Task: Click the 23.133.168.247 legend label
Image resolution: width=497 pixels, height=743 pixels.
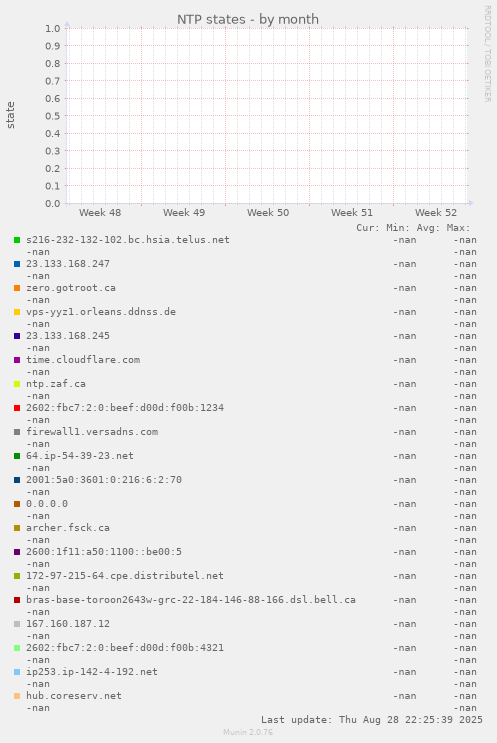Action: click(68, 264)
